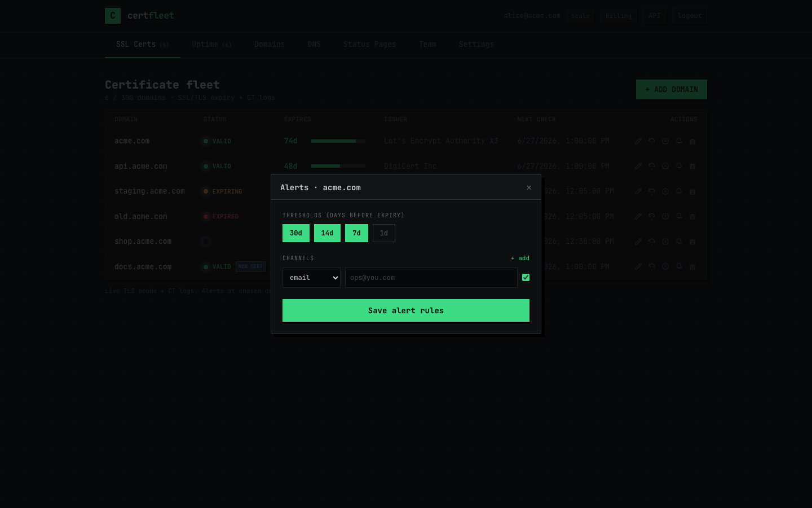
Task: Click Save alert rules button
Action: click(x=406, y=310)
